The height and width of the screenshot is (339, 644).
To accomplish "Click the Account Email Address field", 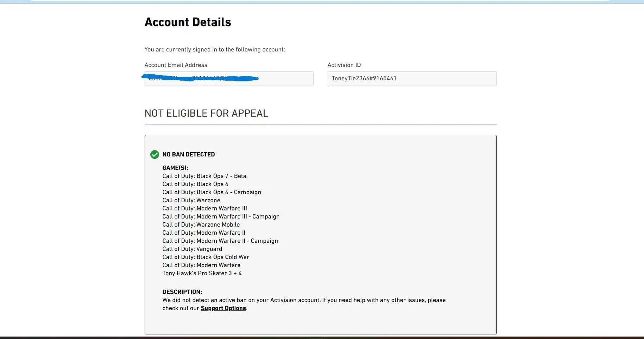I will point(229,79).
